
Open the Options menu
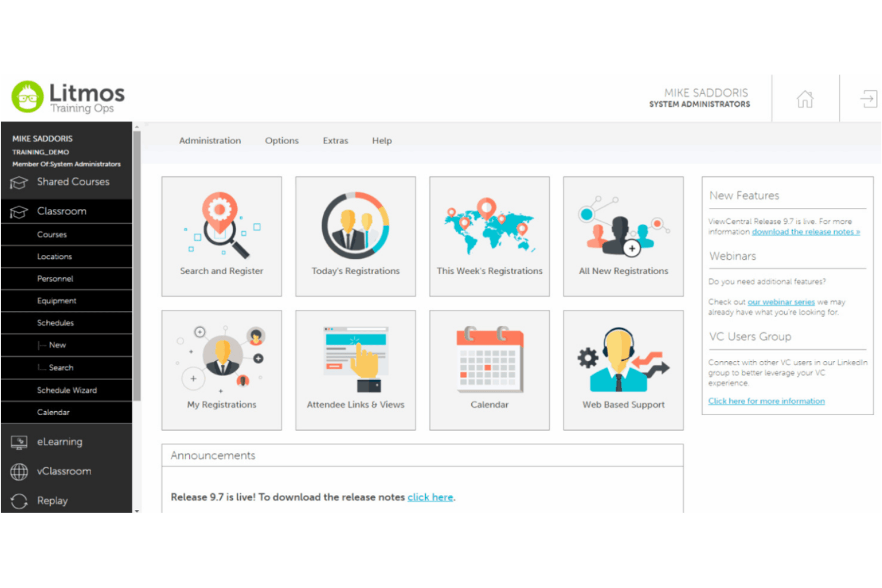coord(282,141)
